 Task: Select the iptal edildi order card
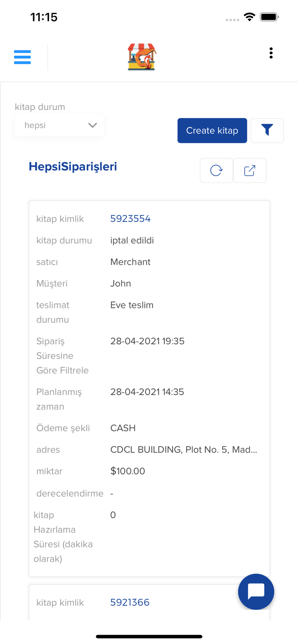pyautogui.click(x=149, y=386)
